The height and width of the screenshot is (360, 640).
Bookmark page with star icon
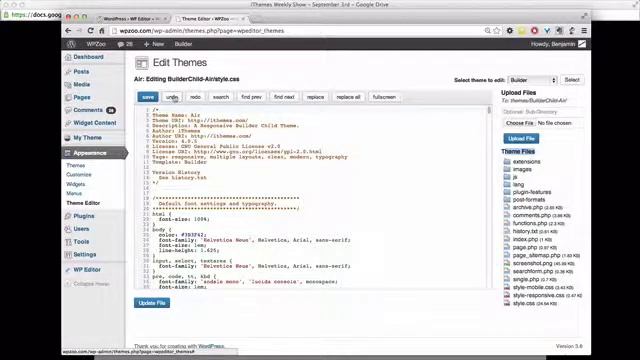[x=497, y=31]
